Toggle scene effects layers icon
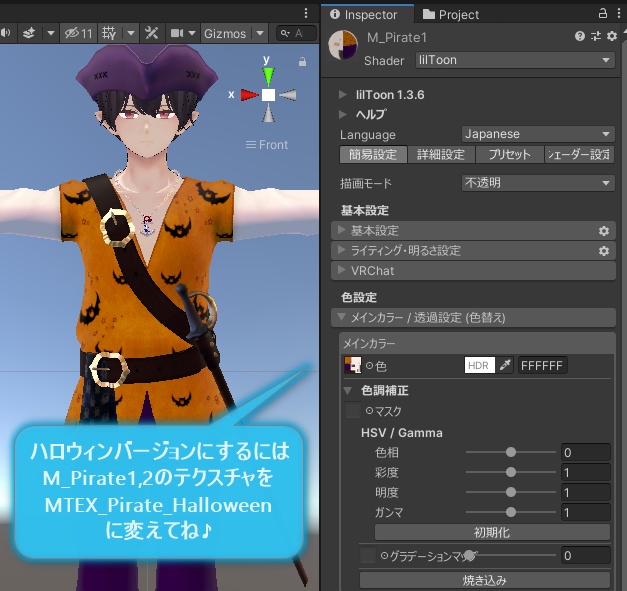Viewport: 627px width, 591px height. pyautogui.click(x=28, y=33)
